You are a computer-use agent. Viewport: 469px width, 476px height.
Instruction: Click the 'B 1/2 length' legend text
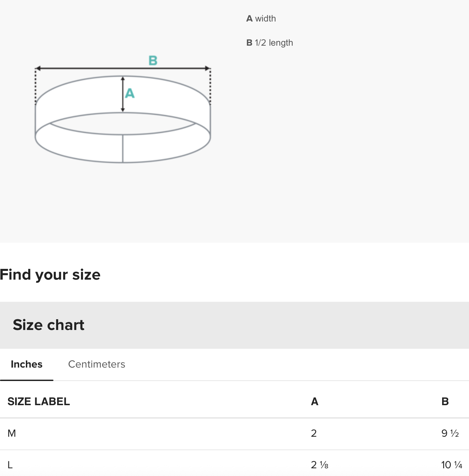tap(269, 43)
